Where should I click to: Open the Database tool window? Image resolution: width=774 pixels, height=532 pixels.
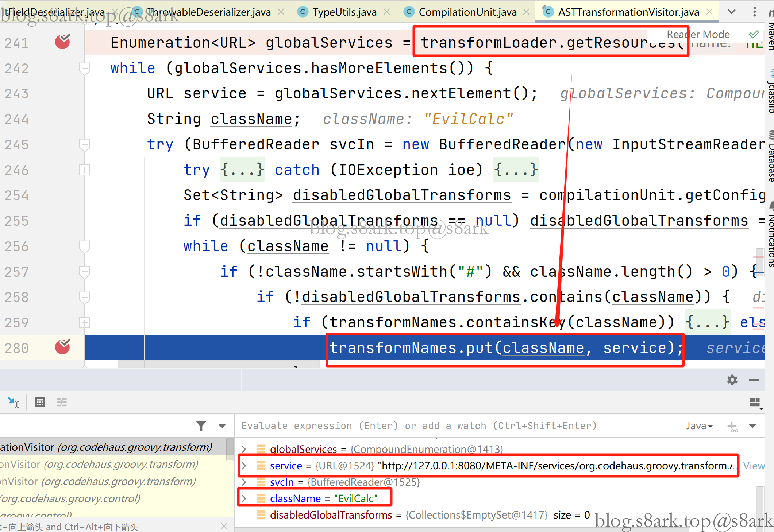pyautogui.click(x=770, y=157)
